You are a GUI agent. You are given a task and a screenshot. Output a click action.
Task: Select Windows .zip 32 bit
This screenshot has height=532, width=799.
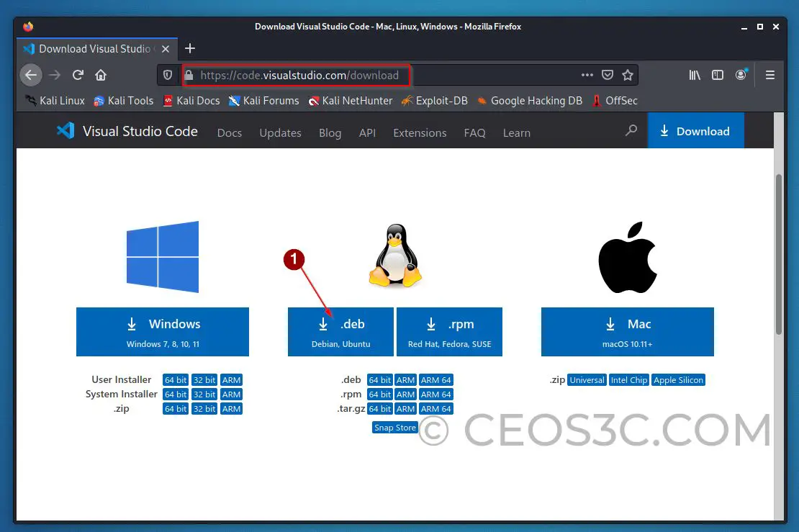click(204, 409)
